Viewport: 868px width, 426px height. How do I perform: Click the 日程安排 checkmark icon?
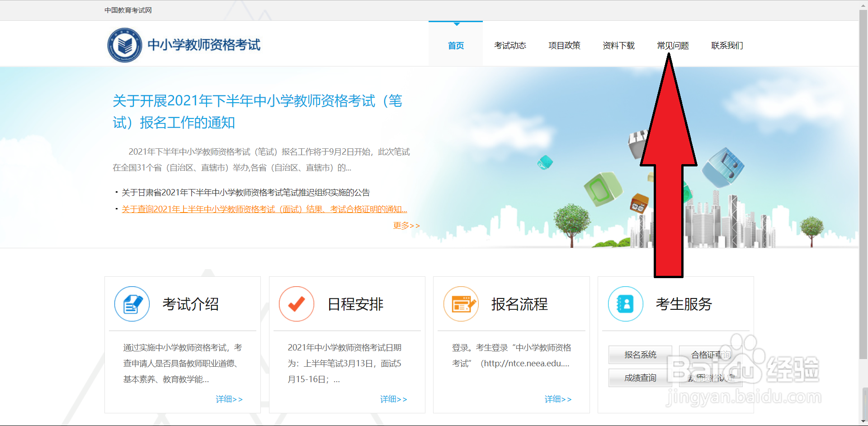(x=297, y=304)
